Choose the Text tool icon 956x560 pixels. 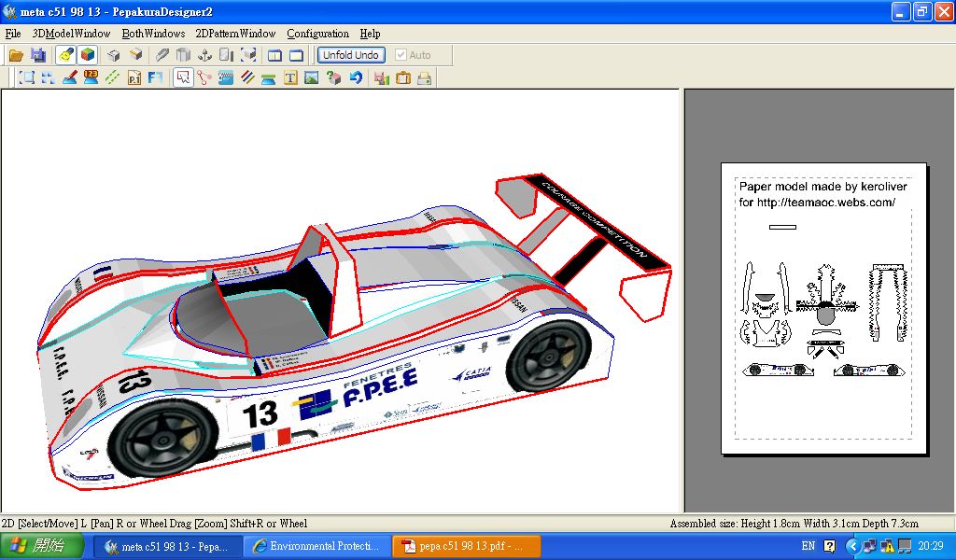[290, 78]
